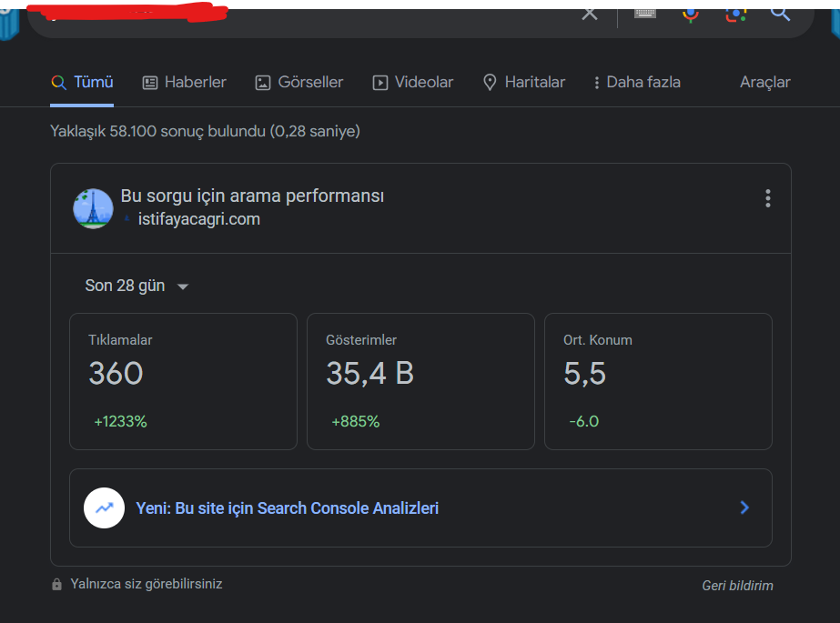The height and width of the screenshot is (623, 840).
Task: Click the trend chart icon next to Yeni
Action: click(104, 507)
